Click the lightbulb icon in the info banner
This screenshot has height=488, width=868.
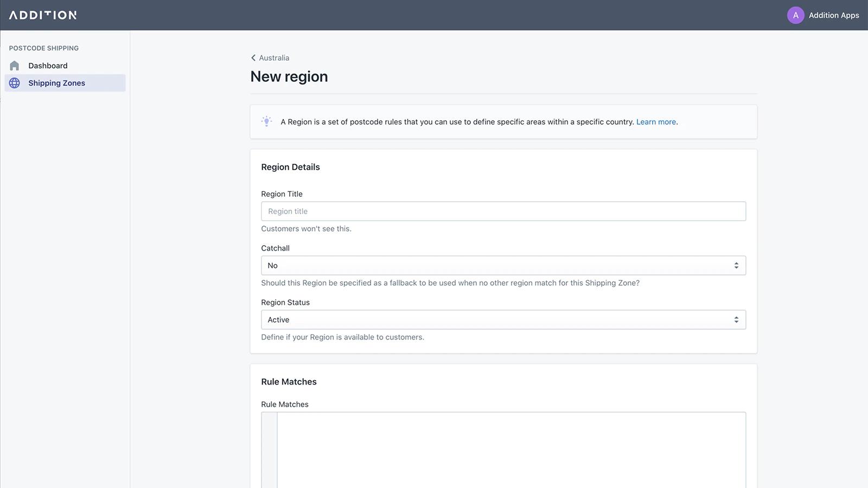point(266,121)
